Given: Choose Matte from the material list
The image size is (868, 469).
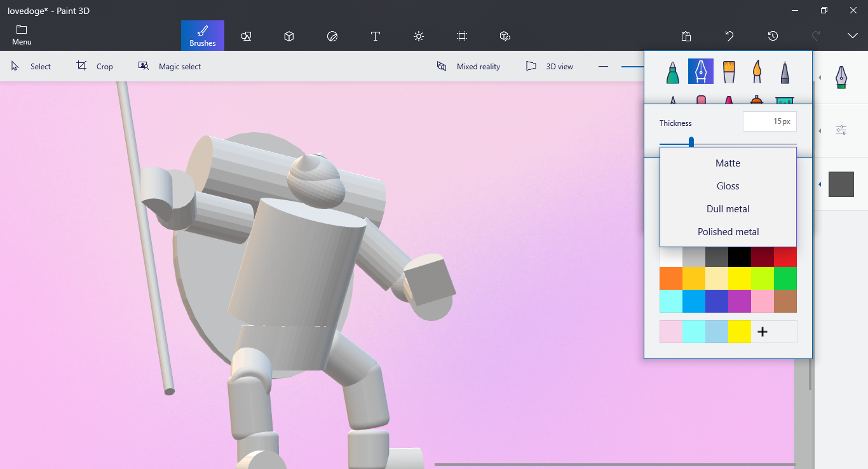Looking at the screenshot, I should tap(728, 163).
